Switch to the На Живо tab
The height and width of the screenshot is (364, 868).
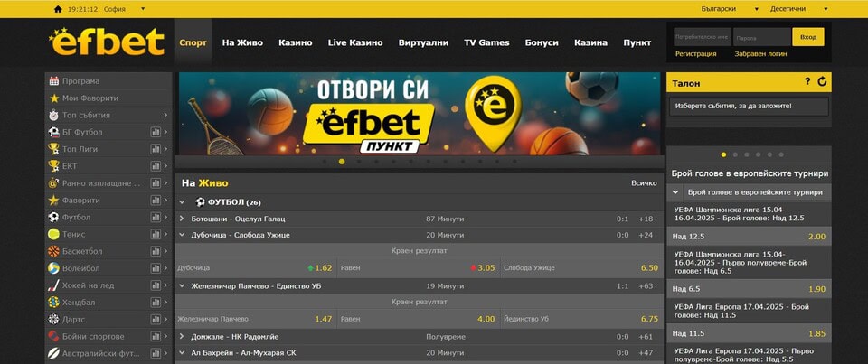(242, 42)
